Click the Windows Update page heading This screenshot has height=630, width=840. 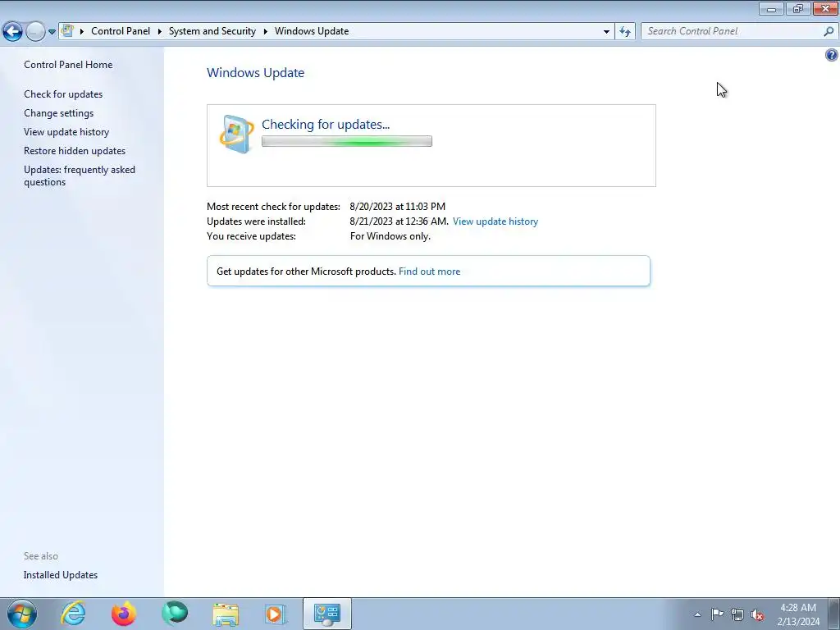coord(256,73)
